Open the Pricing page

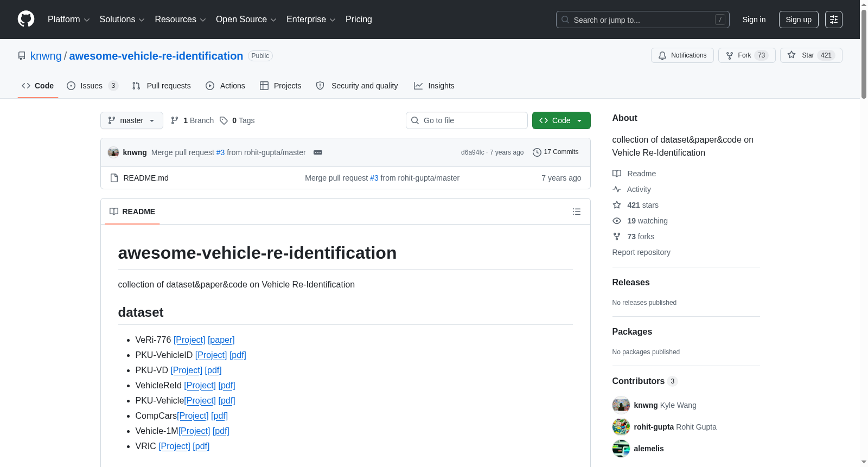click(x=359, y=20)
